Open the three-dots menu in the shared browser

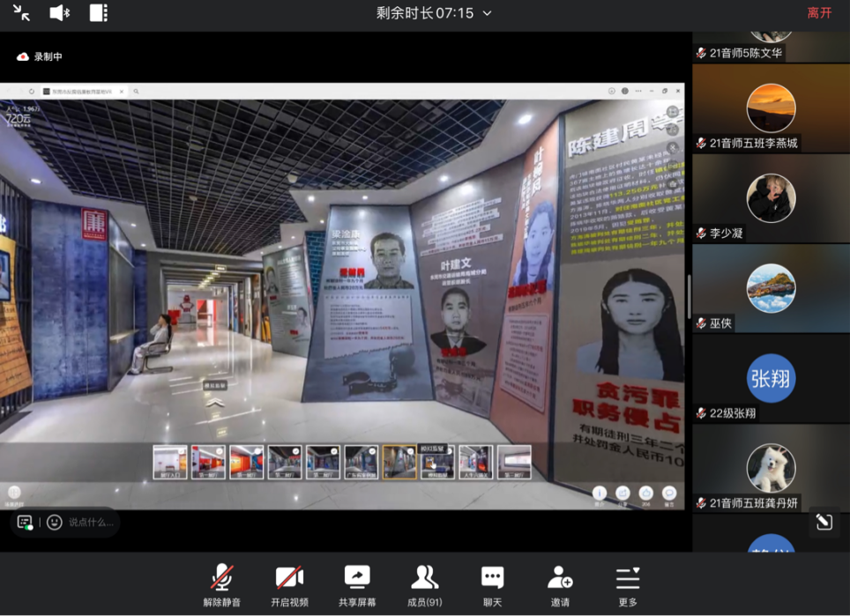pyautogui.click(x=638, y=91)
